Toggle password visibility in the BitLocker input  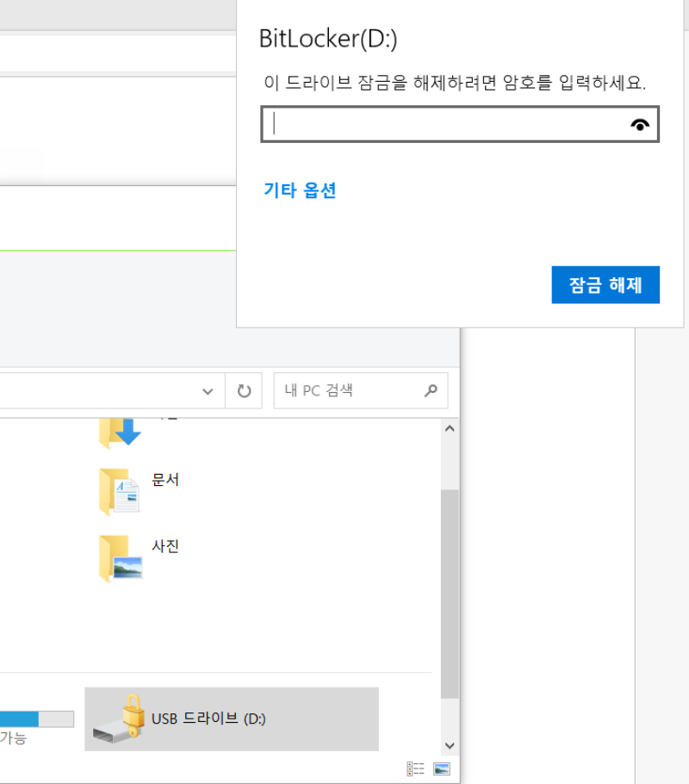[x=639, y=124]
